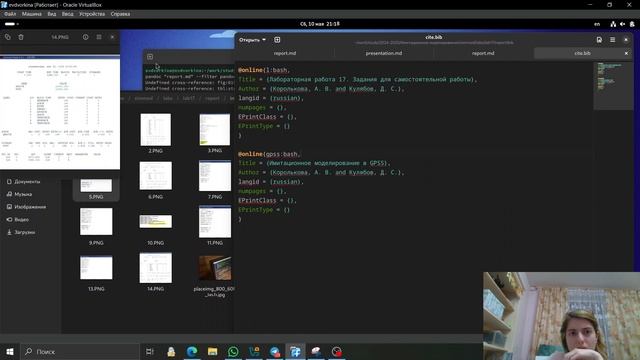
Task: Select the 5.PNG thumbnail
Action: pos(96,186)
